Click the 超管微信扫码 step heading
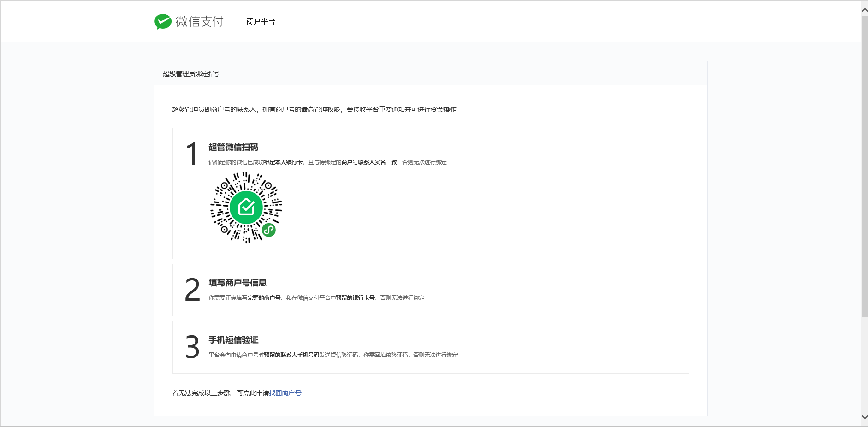The height and width of the screenshot is (427, 868). (x=233, y=147)
